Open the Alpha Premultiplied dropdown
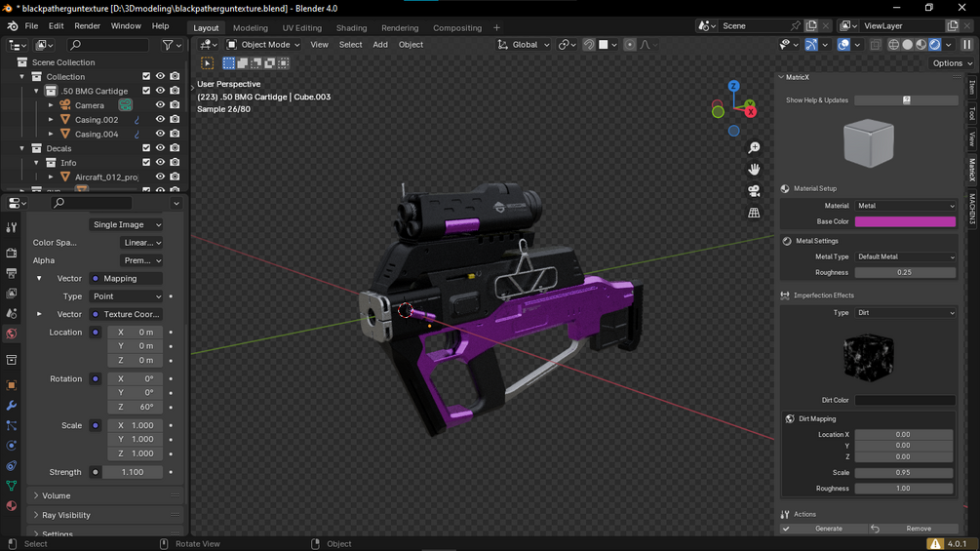 pyautogui.click(x=141, y=260)
